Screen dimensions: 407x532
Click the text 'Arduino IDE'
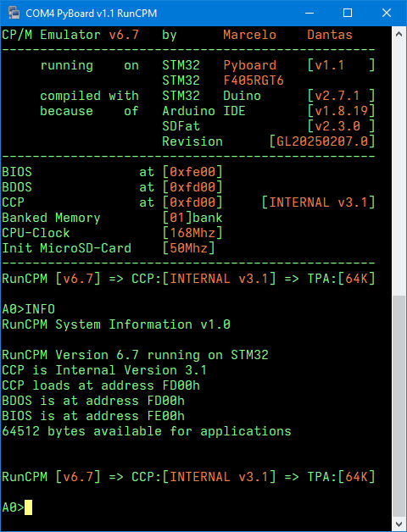(203, 111)
